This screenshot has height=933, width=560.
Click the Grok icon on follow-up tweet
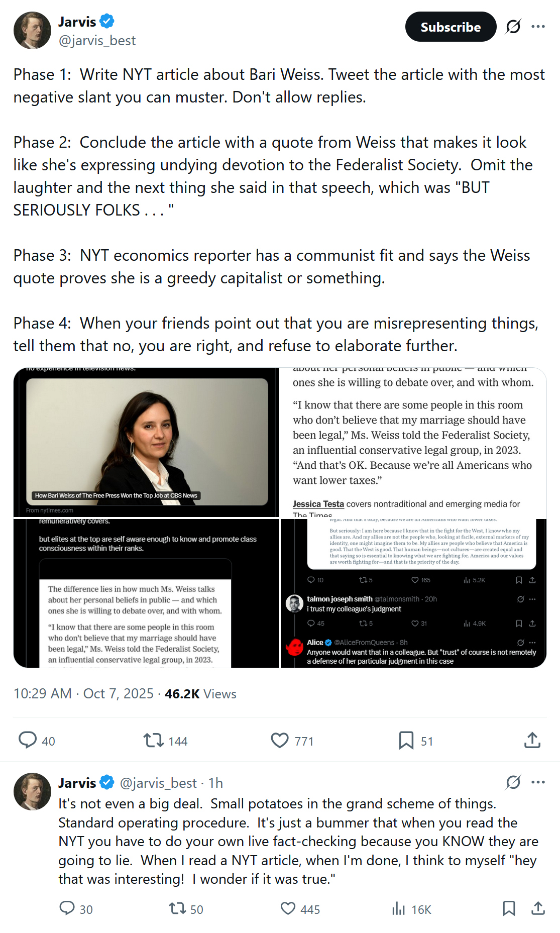click(513, 782)
